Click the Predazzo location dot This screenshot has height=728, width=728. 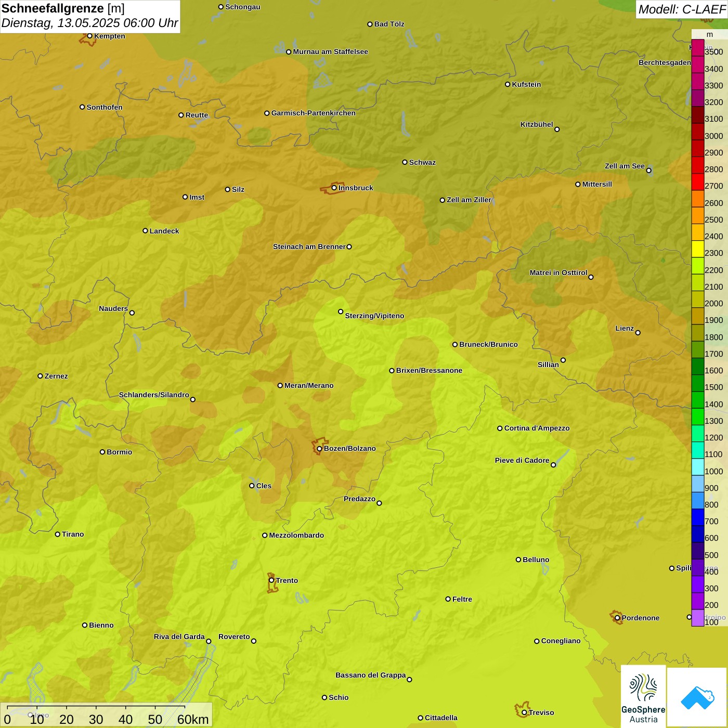(379, 503)
